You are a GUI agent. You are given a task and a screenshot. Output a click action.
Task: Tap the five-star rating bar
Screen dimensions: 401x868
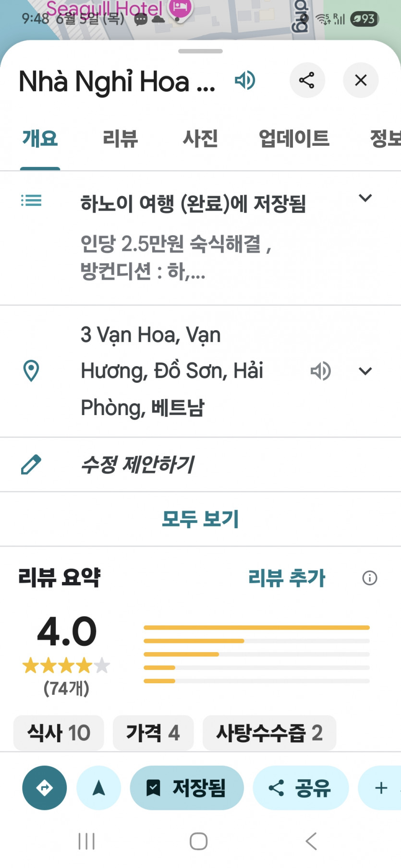click(x=256, y=628)
